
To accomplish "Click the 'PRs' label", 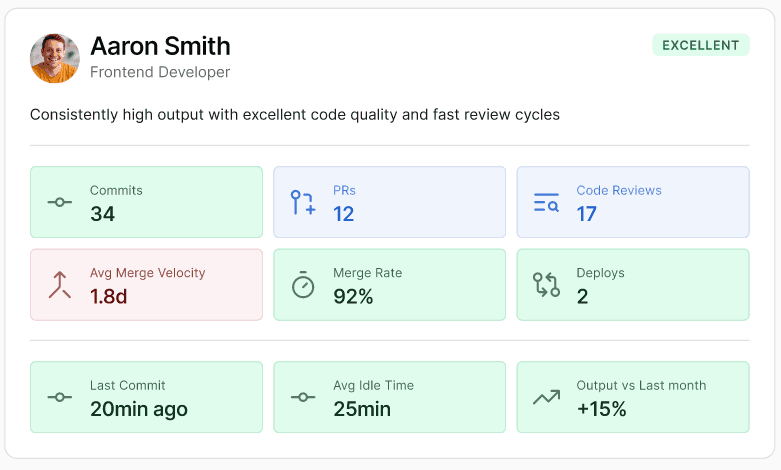I will (344, 190).
